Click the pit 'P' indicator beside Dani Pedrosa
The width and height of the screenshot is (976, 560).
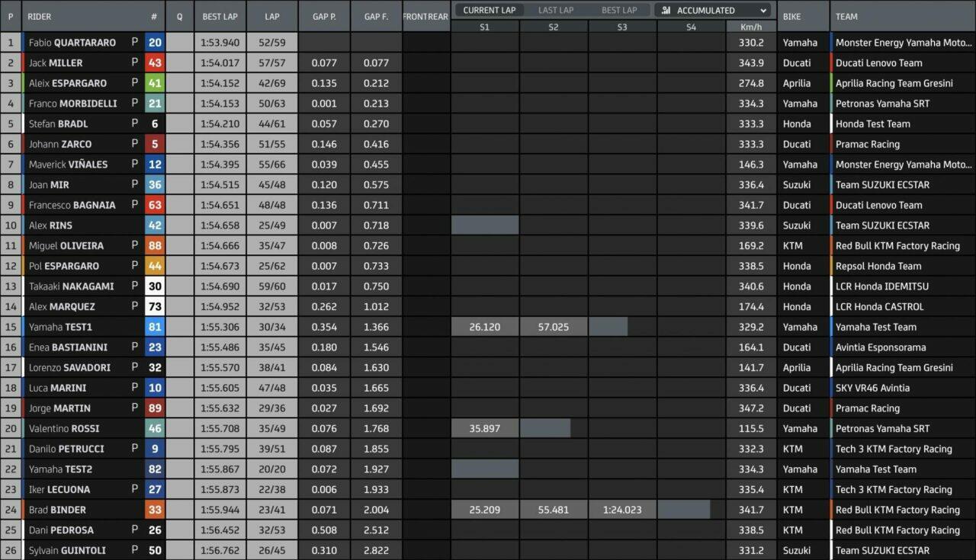(x=135, y=530)
